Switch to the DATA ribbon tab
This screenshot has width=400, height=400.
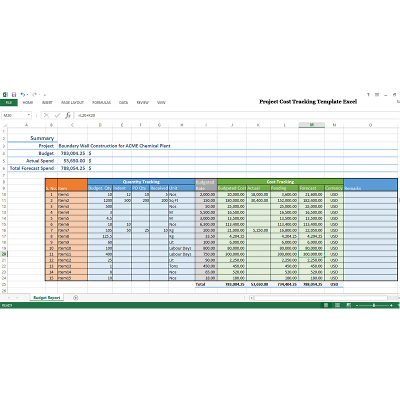(x=123, y=103)
